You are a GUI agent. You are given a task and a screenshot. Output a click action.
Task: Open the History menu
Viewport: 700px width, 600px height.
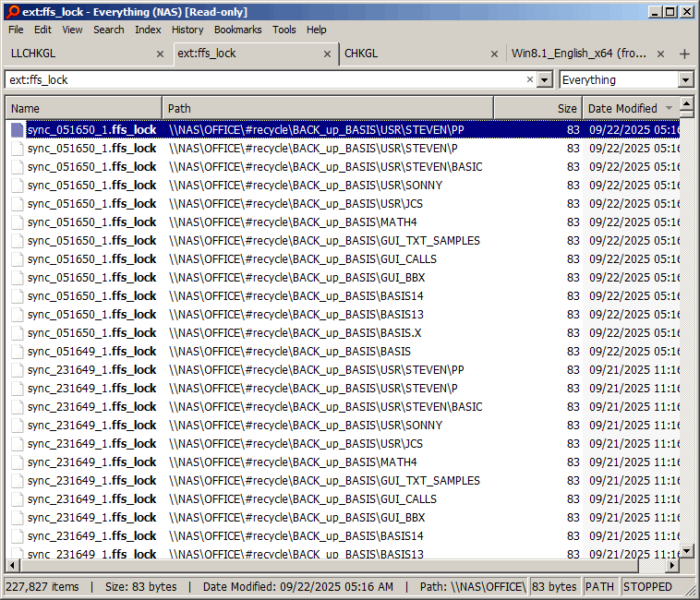[x=187, y=30]
